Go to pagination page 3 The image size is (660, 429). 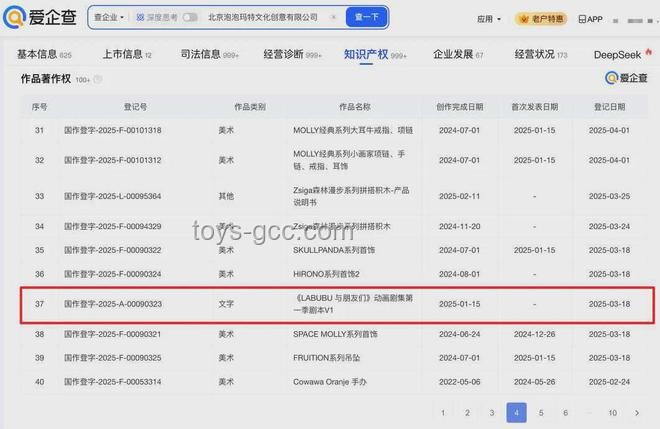(x=492, y=413)
